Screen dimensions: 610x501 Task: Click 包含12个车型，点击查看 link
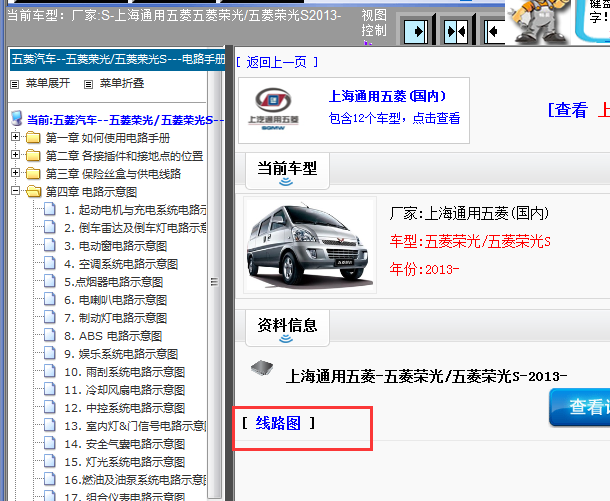click(x=394, y=118)
